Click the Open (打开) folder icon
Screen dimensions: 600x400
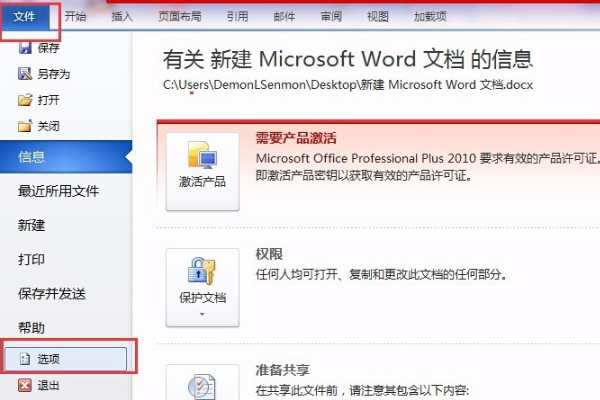tap(25, 100)
